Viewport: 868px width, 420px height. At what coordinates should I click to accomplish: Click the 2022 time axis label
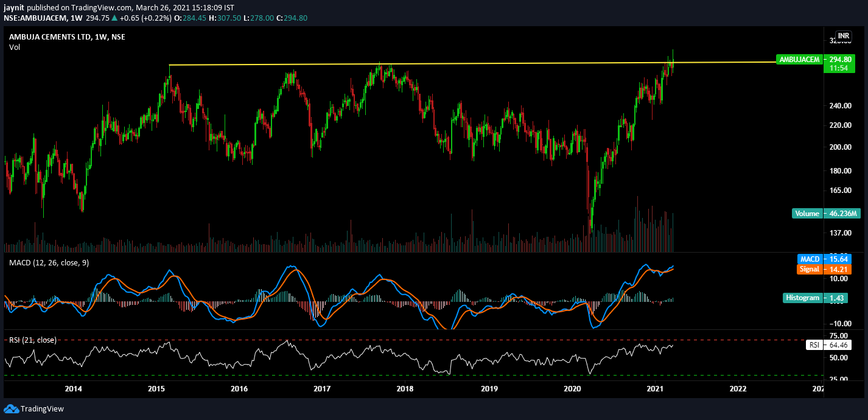tap(738, 388)
